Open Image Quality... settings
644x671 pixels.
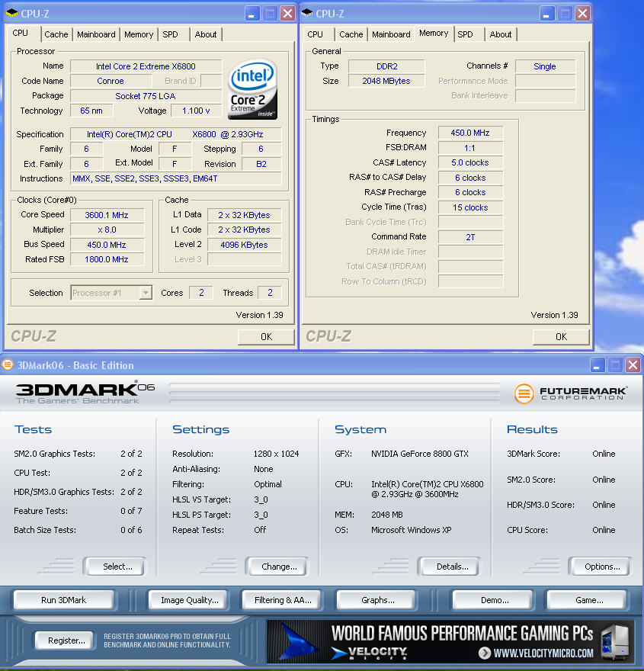pos(189,600)
